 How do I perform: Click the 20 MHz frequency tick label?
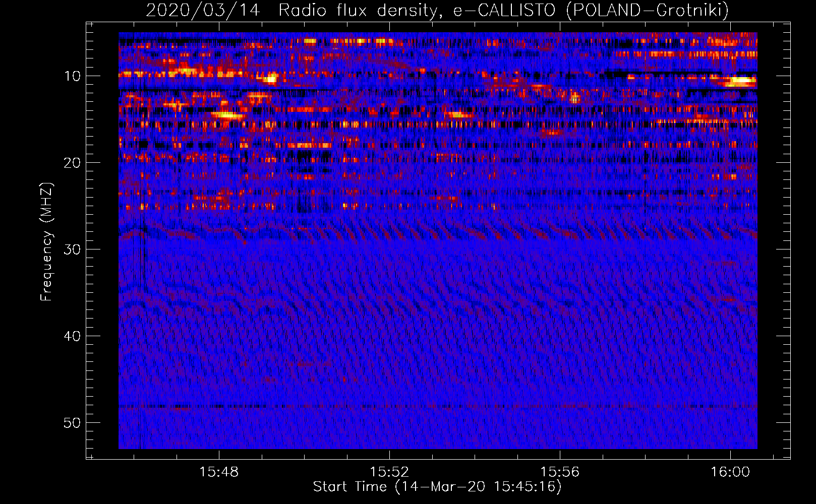pos(72,163)
